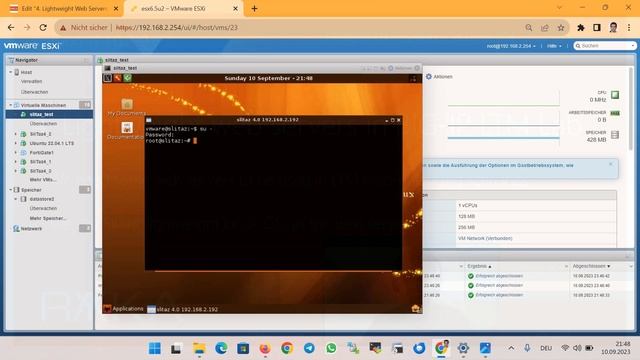Open the Aktionen gear menu on VM page

pyautogui.click(x=439, y=77)
